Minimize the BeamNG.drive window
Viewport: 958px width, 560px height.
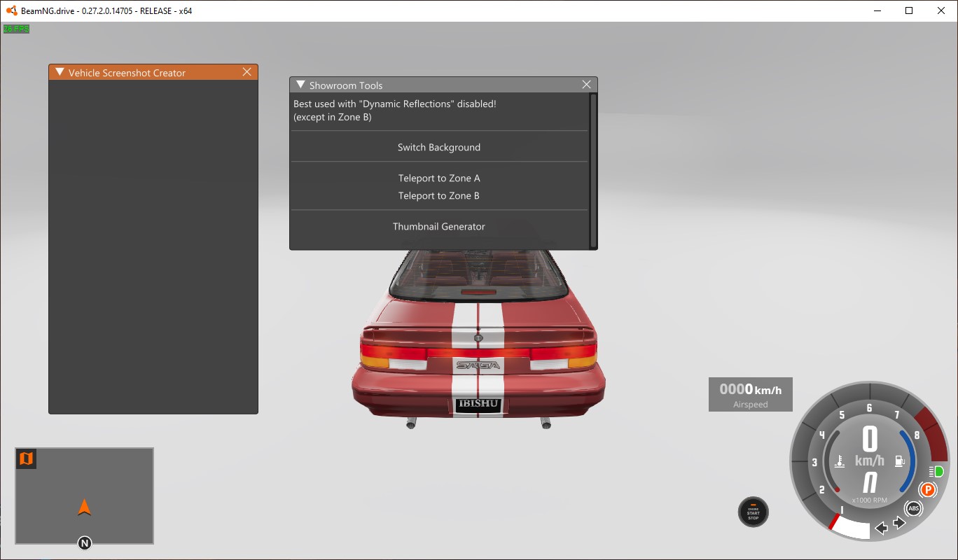tap(877, 10)
